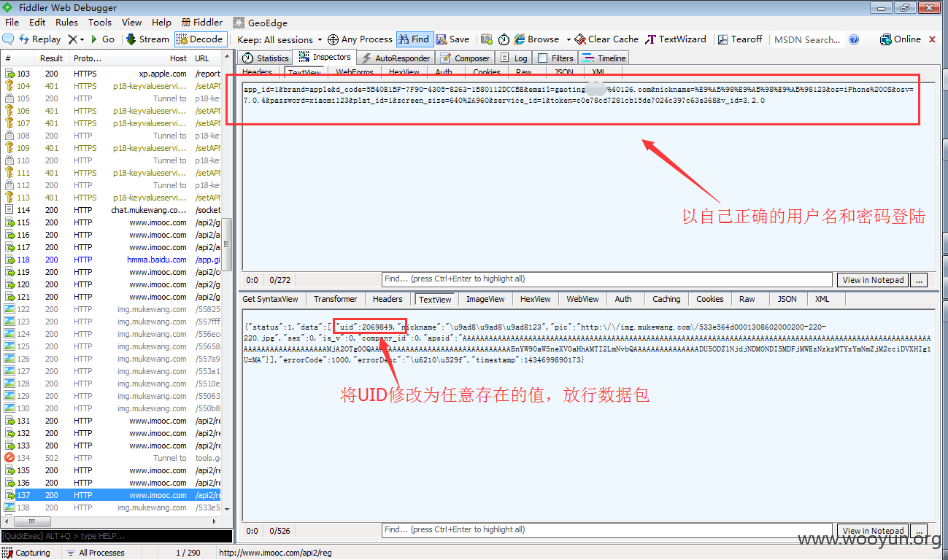Click View in Notepad for request
The width and height of the screenshot is (948, 560).
pyautogui.click(x=874, y=280)
